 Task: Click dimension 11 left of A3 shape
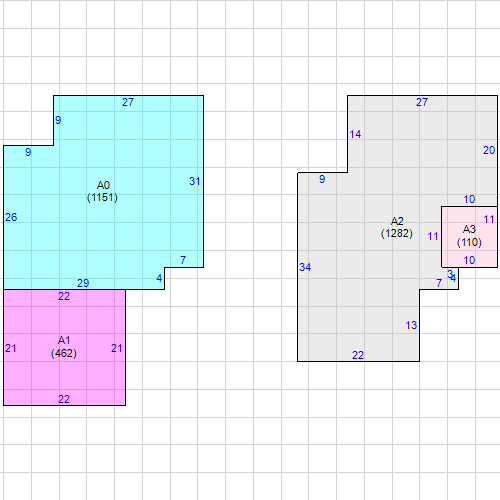coord(433,236)
